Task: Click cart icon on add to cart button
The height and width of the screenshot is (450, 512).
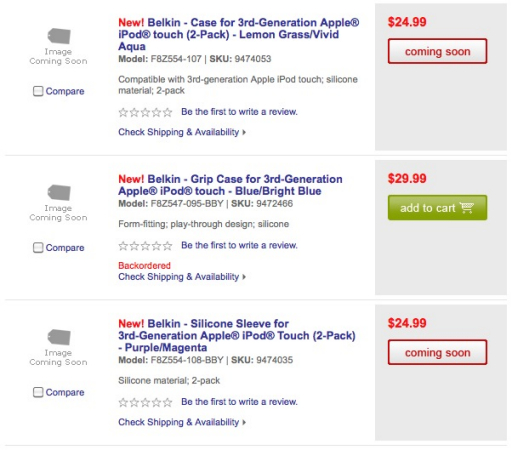Action: [467, 207]
